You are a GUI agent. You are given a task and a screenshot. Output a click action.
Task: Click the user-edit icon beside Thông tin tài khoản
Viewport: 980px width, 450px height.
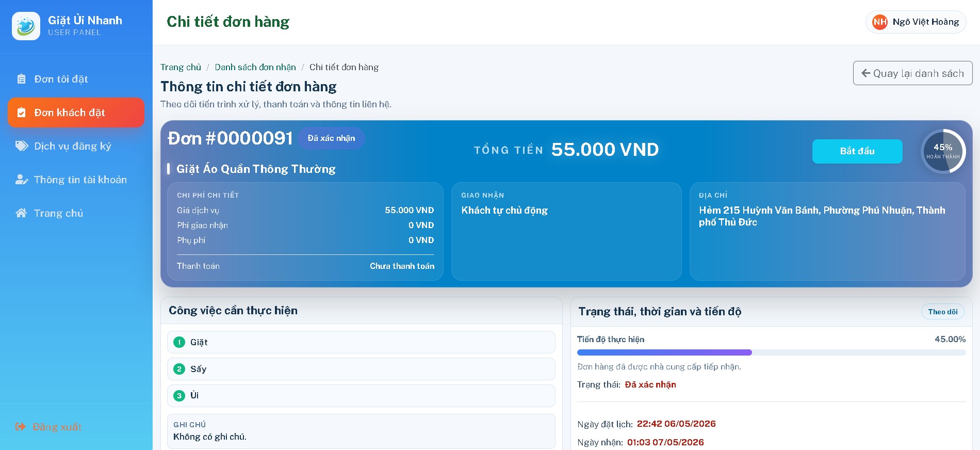tap(22, 180)
